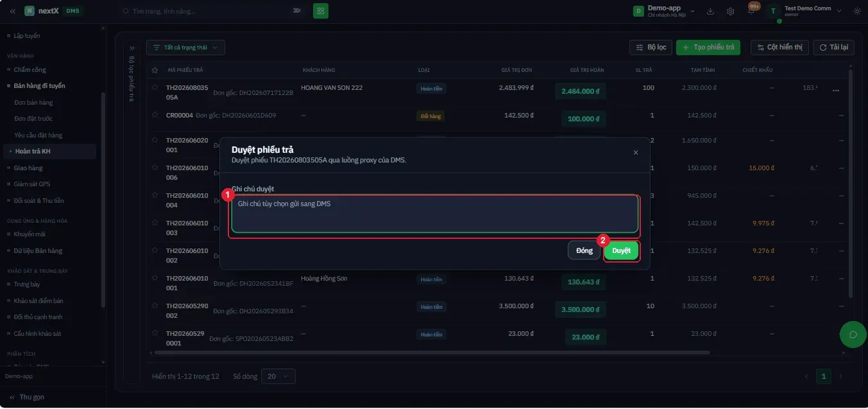Click the horizontal table scrollbar
868x409 pixels.
(430, 352)
